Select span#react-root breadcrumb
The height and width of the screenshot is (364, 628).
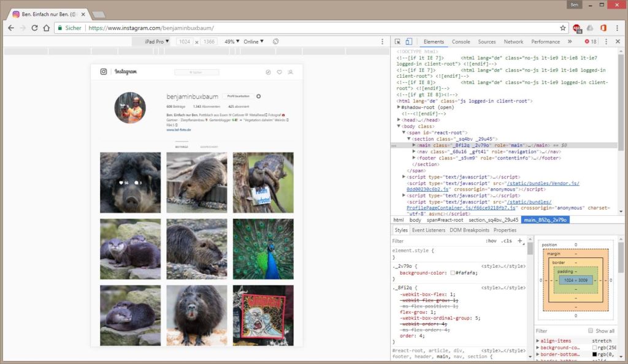(445, 220)
